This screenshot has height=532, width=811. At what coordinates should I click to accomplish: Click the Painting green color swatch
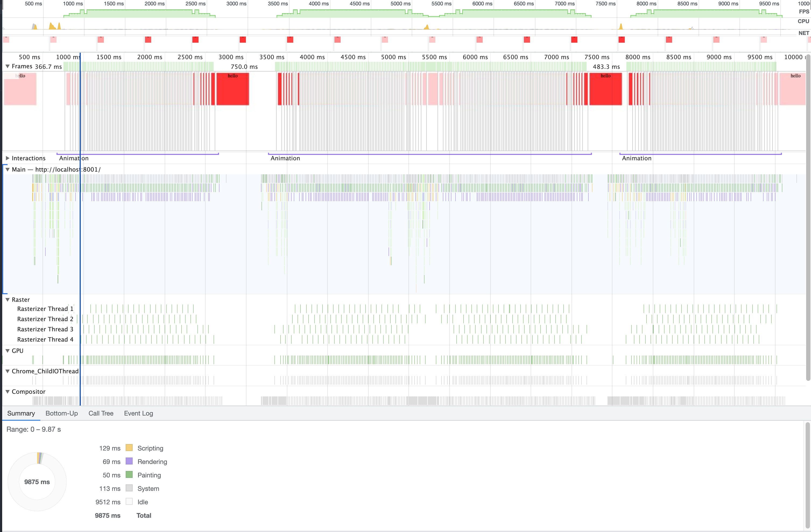pos(129,474)
